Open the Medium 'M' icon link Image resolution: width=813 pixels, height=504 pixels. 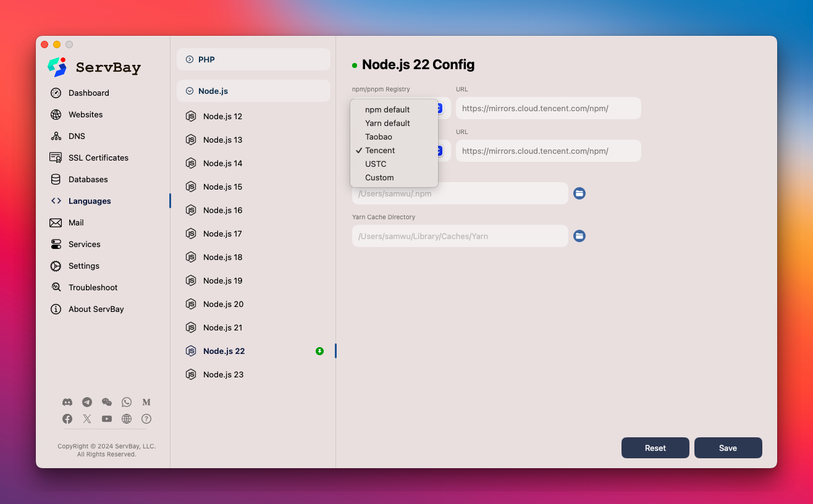[146, 402]
